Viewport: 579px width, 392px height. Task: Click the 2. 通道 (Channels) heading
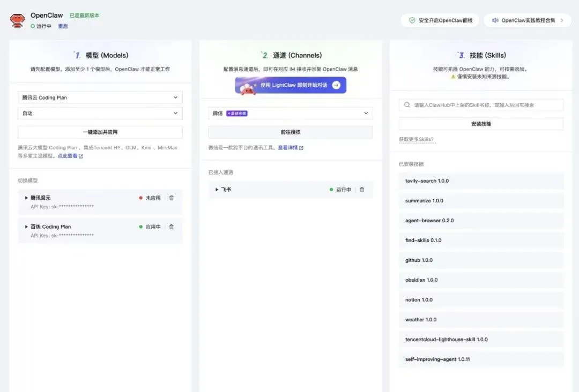click(x=291, y=55)
